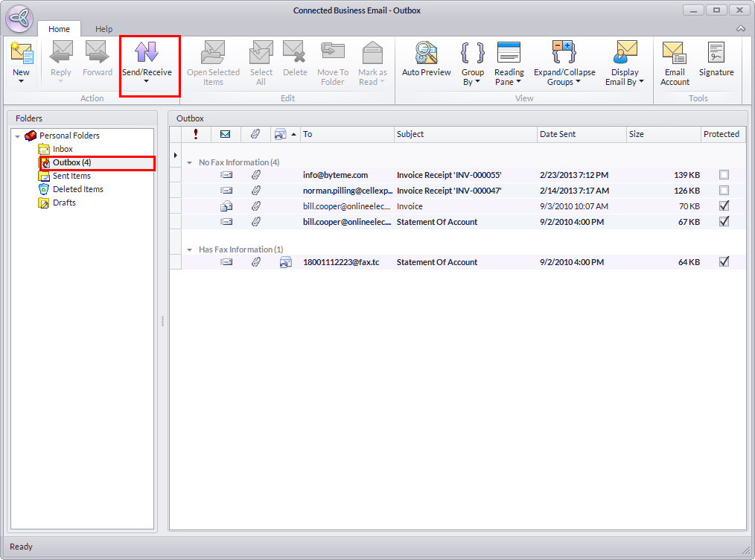Toggle Protected checkbox for fax.tc email
The width and height of the screenshot is (755, 560).
coord(724,262)
